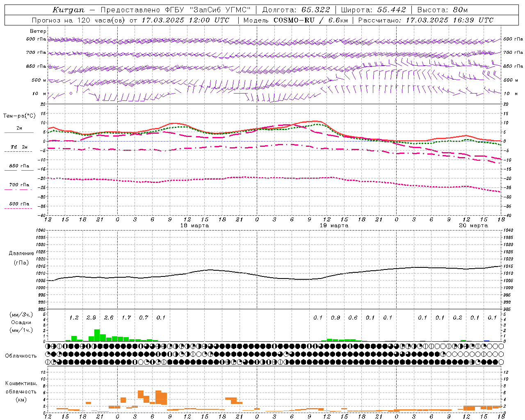
Task: Click the 3-hour precipitation value "0.6"
Action: point(353,317)
